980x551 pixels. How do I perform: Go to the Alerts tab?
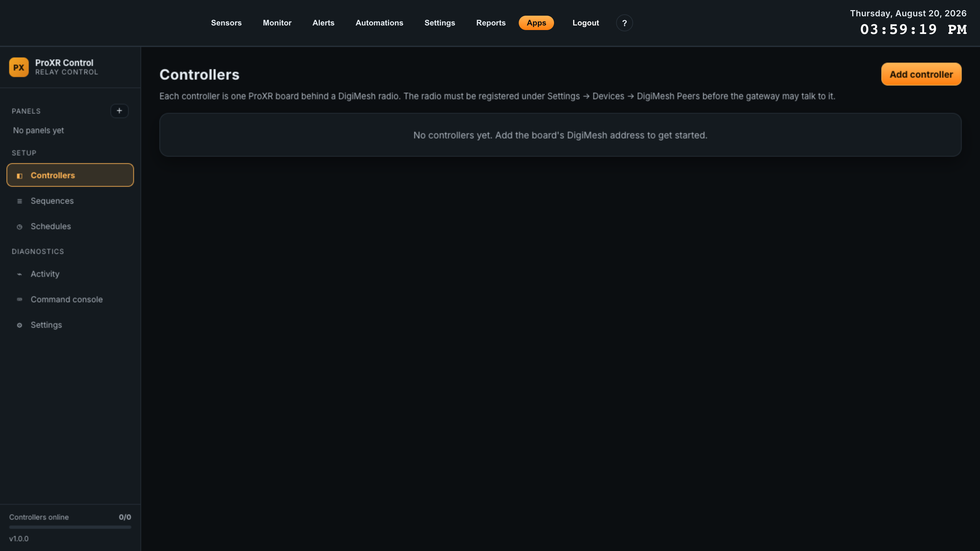323,23
